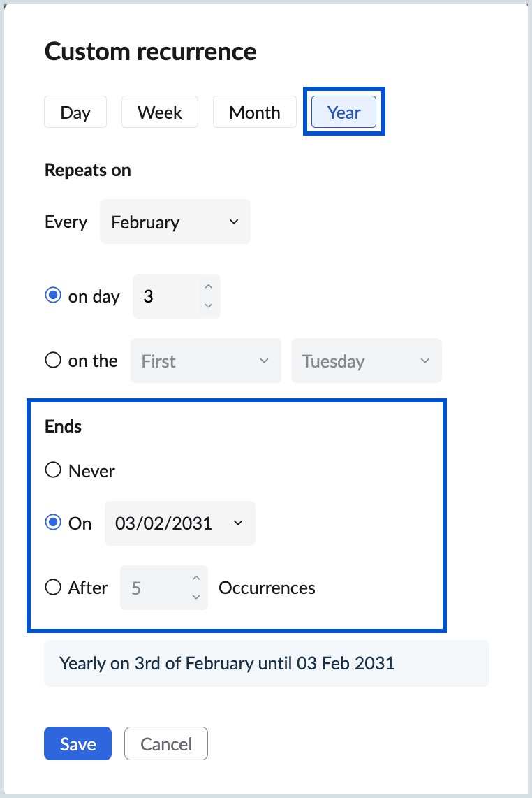Select the 'on day' radio button
Image resolution: width=532 pixels, height=798 pixels.
[52, 296]
